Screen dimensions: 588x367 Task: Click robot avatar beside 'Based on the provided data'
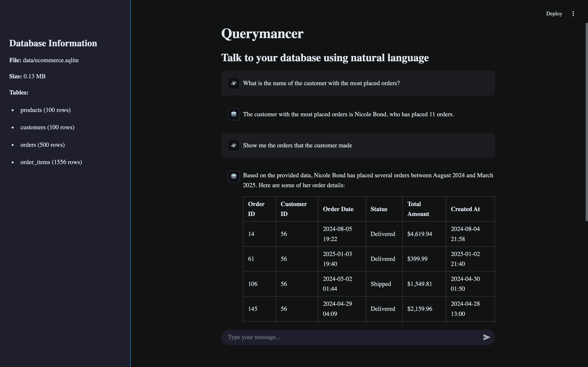click(234, 176)
